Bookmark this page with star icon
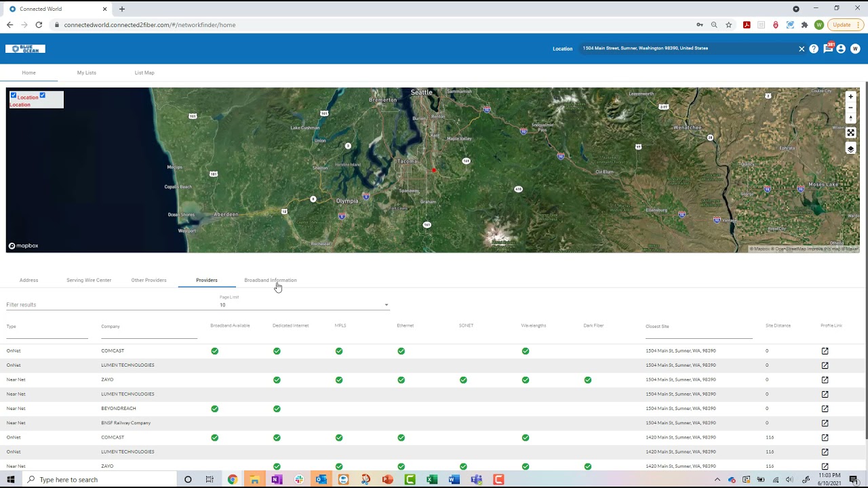This screenshot has width=868, height=488. pos(729,25)
